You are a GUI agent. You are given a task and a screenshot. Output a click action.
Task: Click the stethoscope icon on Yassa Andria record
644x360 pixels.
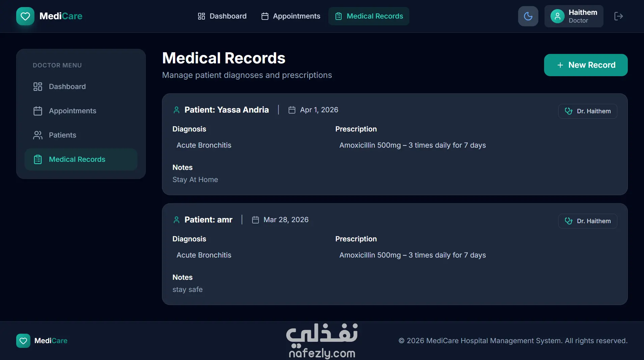pos(569,111)
